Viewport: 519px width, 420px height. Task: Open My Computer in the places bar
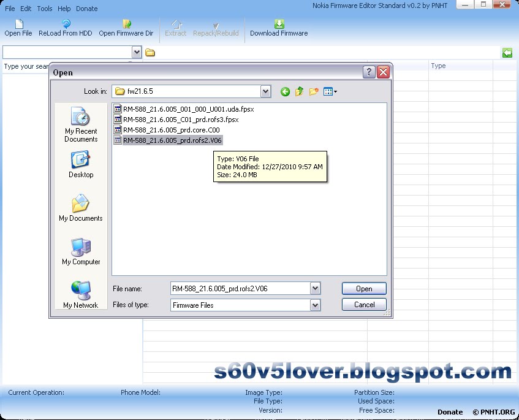[x=81, y=251]
